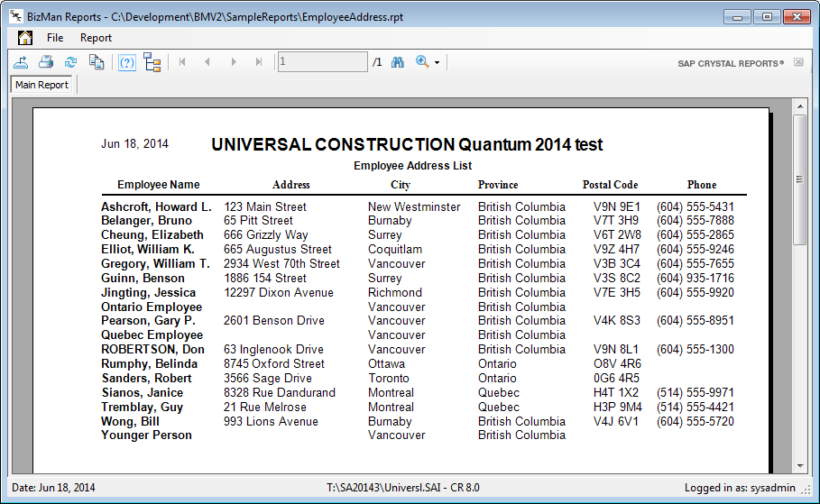
Task: Click the Copy toolbar icon
Action: (97, 62)
